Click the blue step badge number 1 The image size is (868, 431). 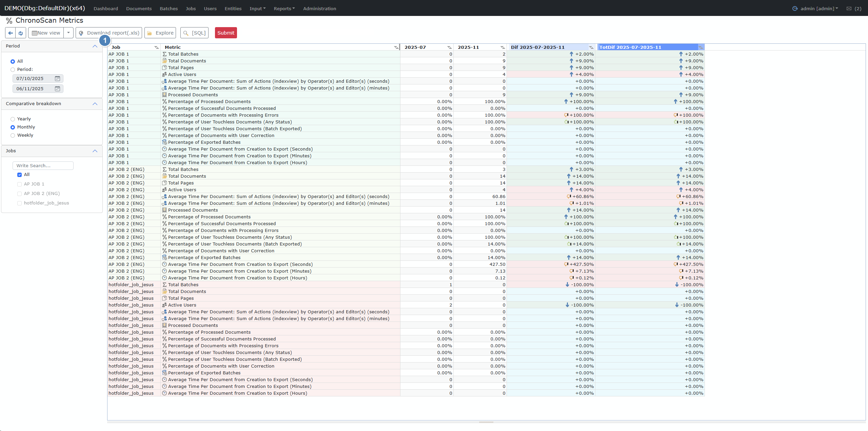pos(105,41)
